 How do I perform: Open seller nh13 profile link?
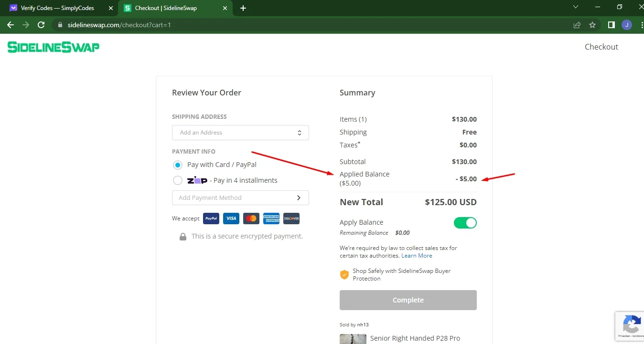(363, 324)
